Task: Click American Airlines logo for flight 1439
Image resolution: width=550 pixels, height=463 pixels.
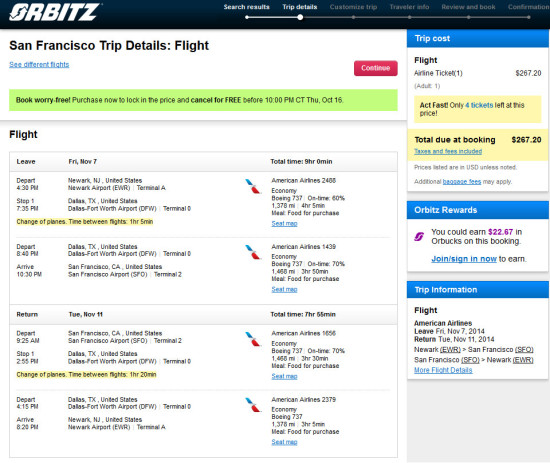Action: point(253,252)
